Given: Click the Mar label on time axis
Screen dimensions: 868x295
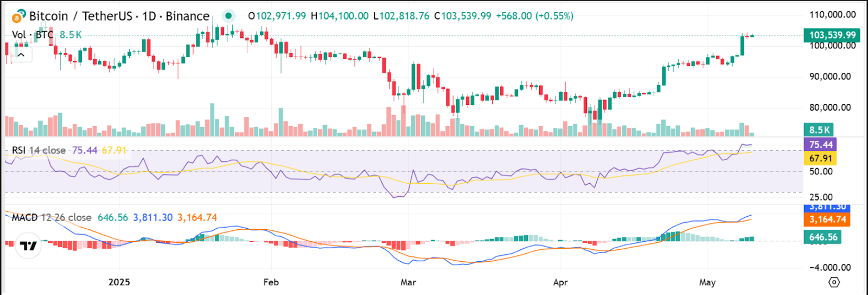Looking at the screenshot, I should [408, 282].
